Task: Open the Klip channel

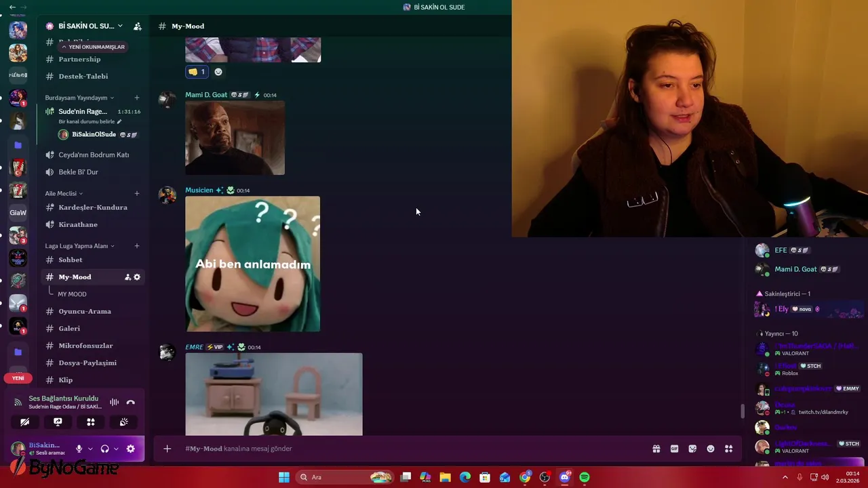Action: pyautogui.click(x=66, y=380)
